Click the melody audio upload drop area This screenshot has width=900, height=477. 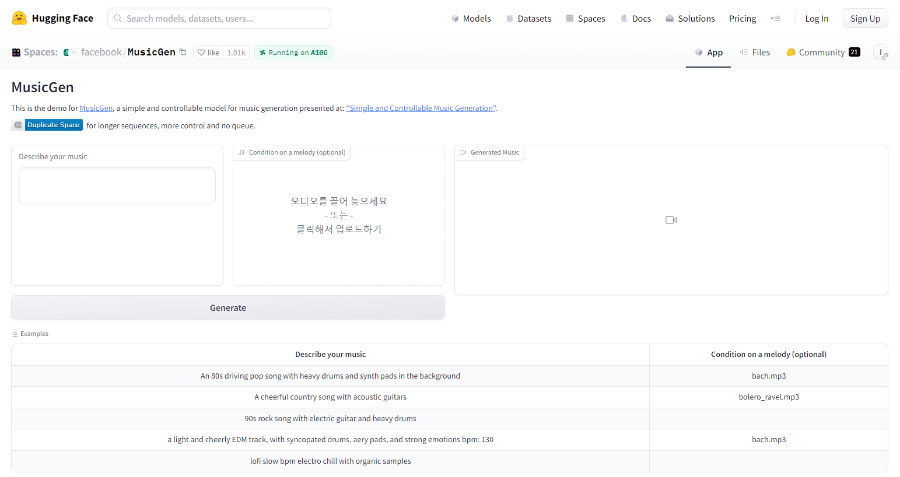click(339, 215)
